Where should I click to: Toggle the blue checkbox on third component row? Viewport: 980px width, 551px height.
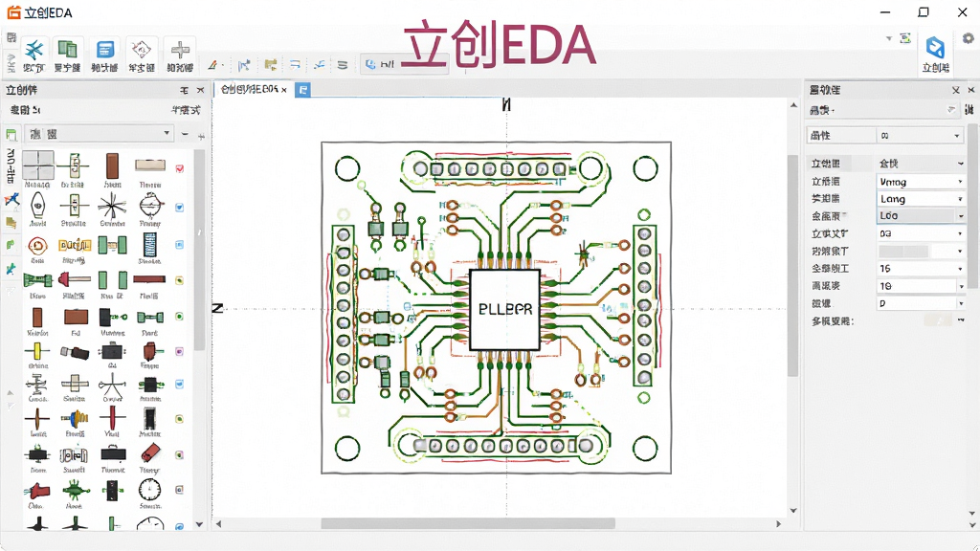tap(179, 245)
